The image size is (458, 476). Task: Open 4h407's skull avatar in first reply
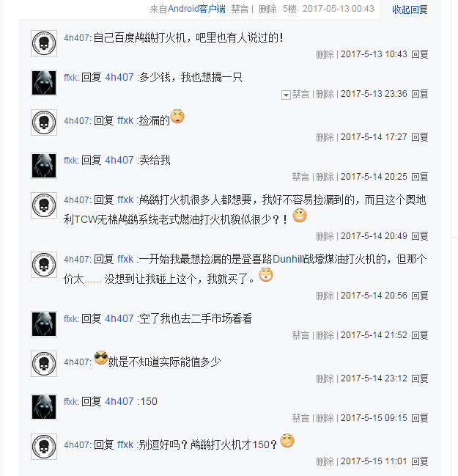[x=44, y=43]
